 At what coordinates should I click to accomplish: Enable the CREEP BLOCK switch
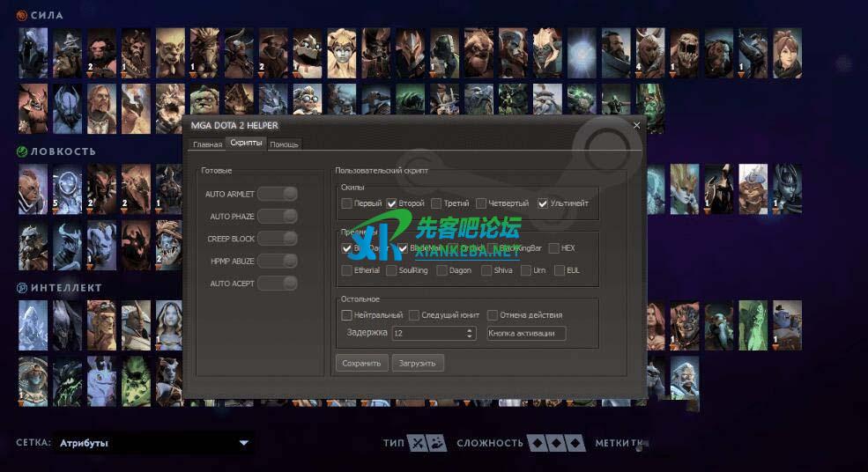click(x=277, y=239)
